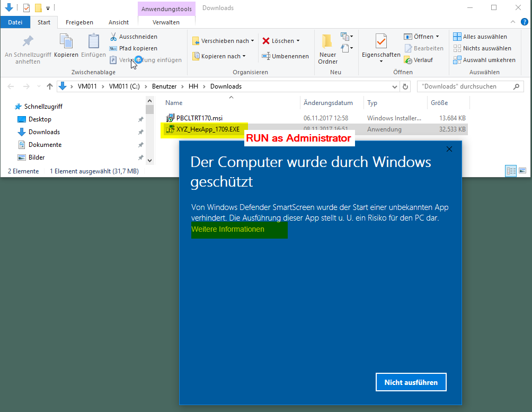Viewport: 532px width, 412px height.
Task: Go up one folder level
Action: [x=50, y=86]
